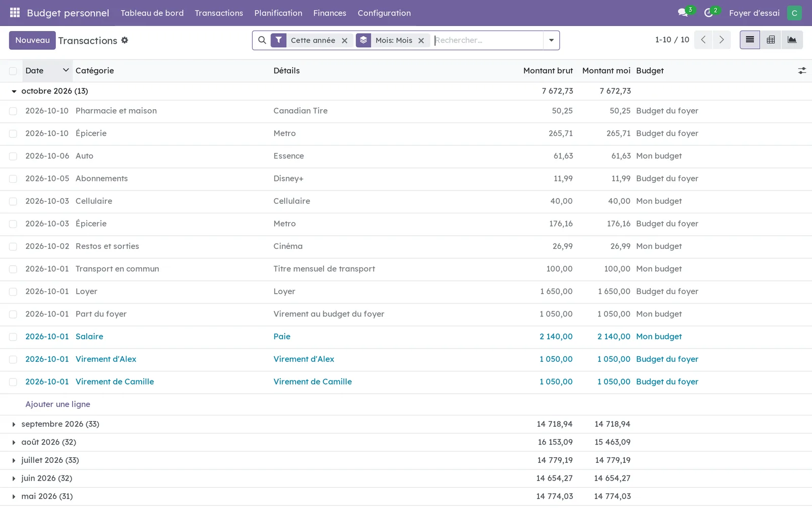Click the Nouveau button
This screenshot has height=508, width=812.
(32, 40)
